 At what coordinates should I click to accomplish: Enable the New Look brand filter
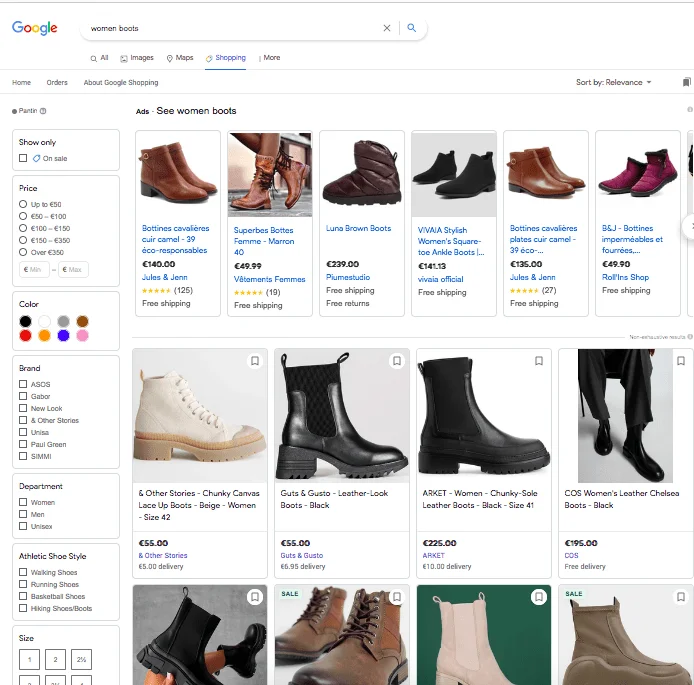[23, 408]
